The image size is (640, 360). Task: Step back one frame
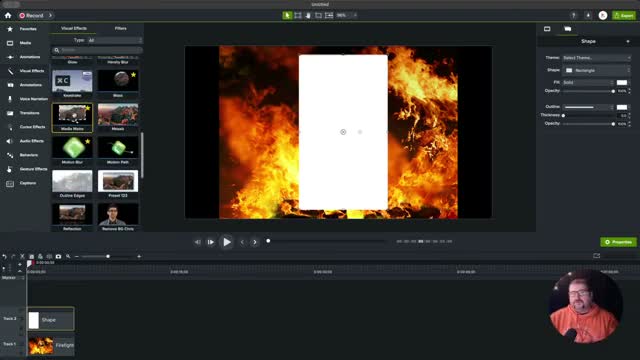pos(198,242)
